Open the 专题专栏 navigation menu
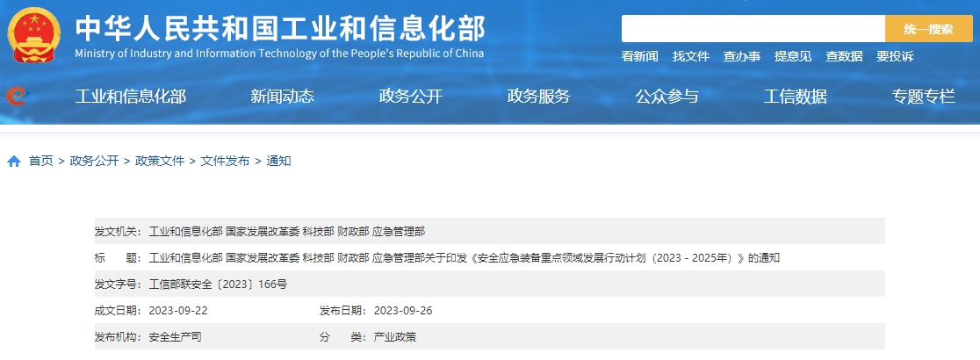The width and height of the screenshot is (980, 360). tap(924, 97)
